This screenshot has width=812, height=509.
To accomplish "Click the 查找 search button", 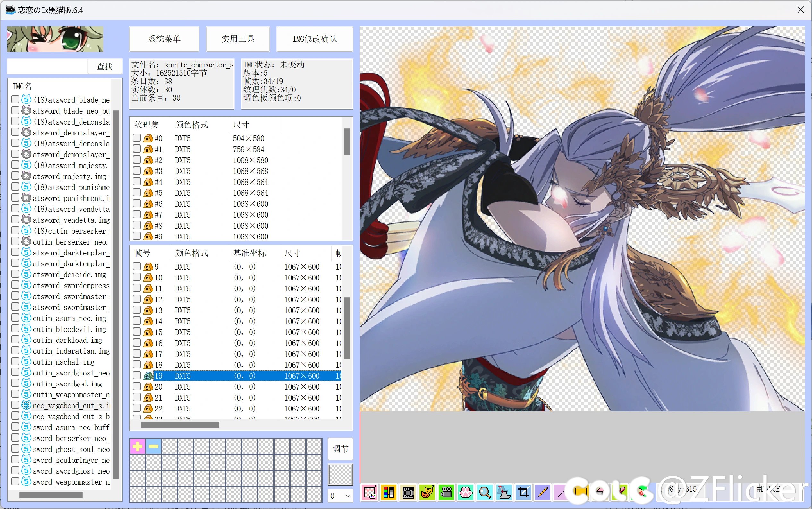I will coord(105,66).
